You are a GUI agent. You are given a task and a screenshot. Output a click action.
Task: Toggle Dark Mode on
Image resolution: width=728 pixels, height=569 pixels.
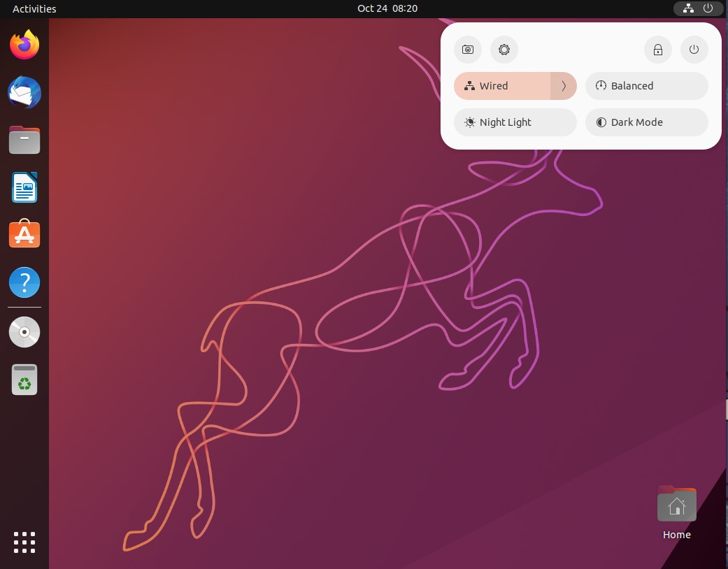pyautogui.click(x=647, y=122)
